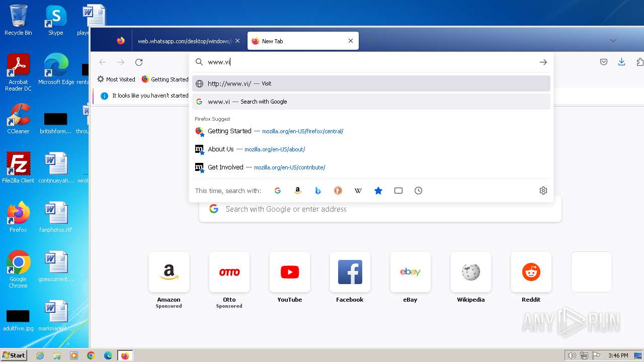Image resolution: width=644 pixels, height=362 pixels.
Task: Launch Chrome from the taskbar
Action: point(91,355)
